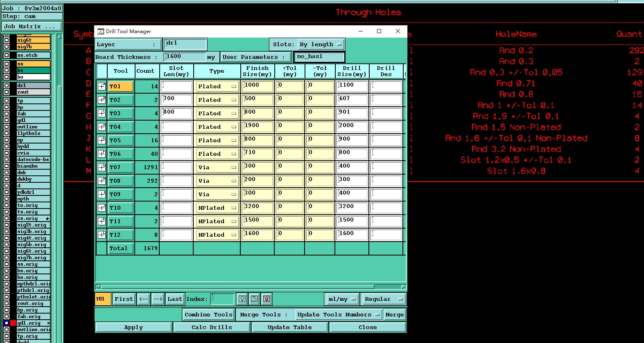Click the Index input field

tap(222, 299)
